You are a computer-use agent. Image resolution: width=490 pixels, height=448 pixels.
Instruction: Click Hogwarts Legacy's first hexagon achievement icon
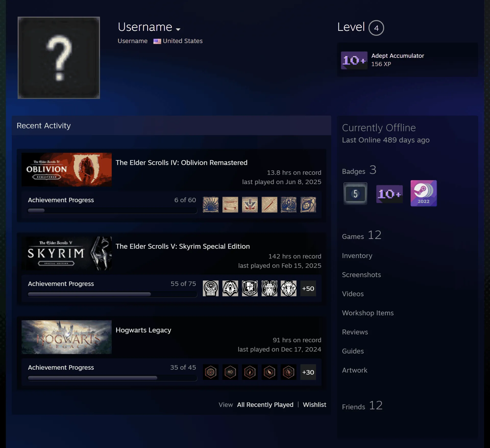point(211,372)
